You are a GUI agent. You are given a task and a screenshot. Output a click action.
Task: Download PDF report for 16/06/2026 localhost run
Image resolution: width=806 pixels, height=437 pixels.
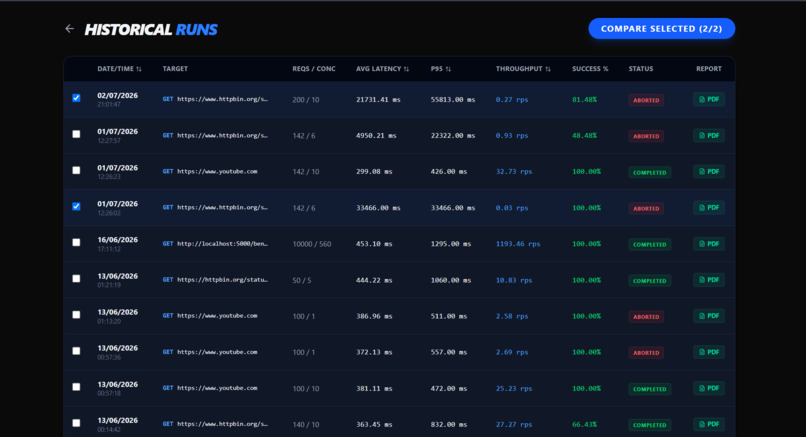click(x=709, y=244)
